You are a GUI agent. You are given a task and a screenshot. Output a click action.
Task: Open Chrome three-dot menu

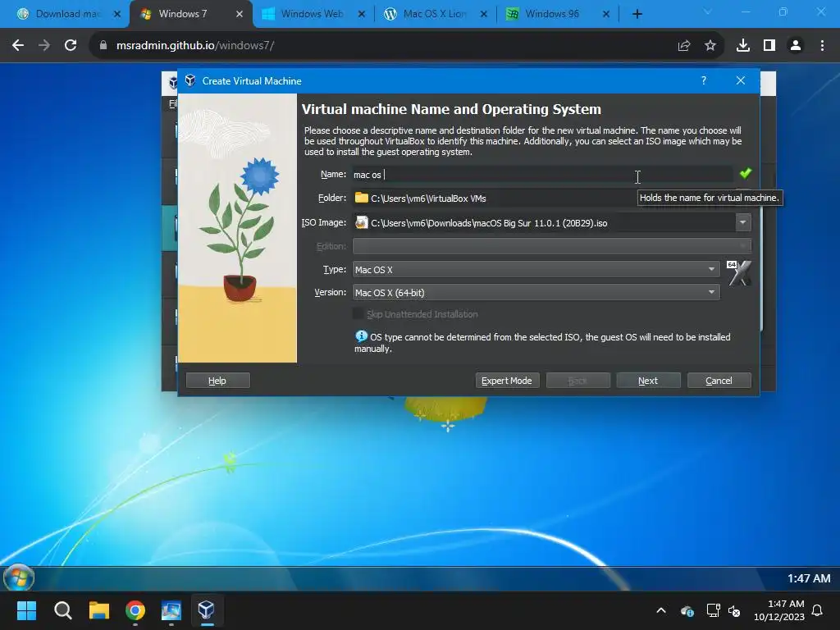point(822,46)
